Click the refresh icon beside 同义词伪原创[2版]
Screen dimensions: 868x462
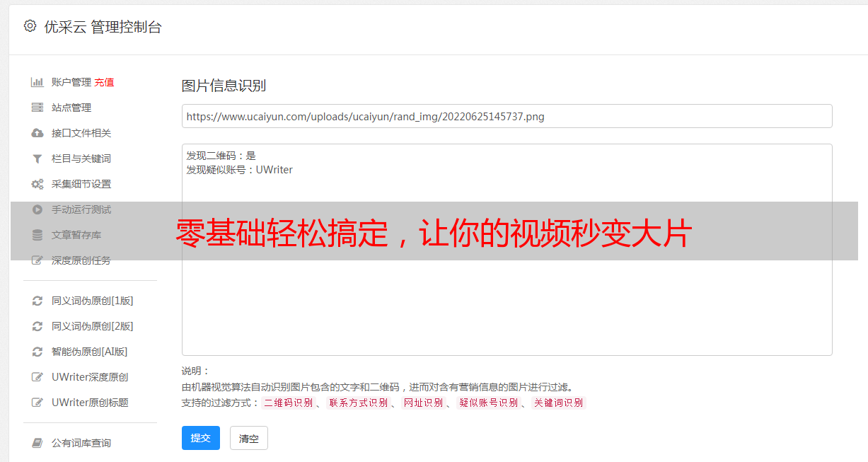tap(37, 326)
